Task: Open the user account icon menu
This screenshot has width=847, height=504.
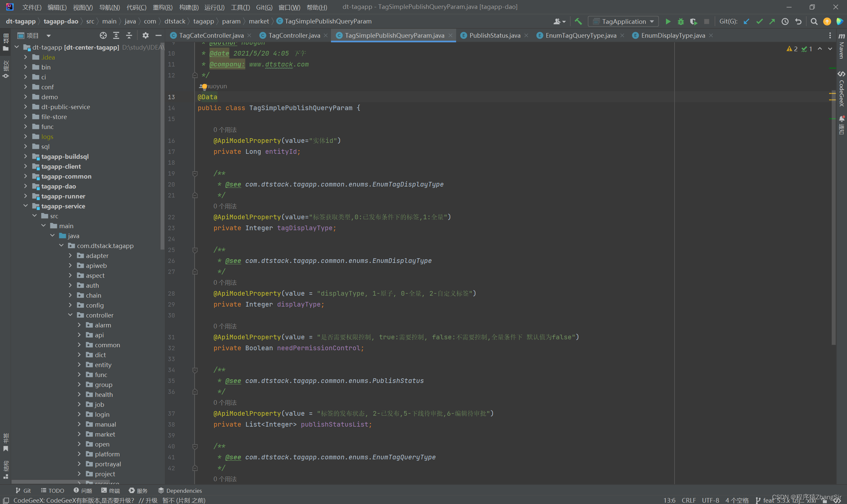Action: tap(559, 21)
